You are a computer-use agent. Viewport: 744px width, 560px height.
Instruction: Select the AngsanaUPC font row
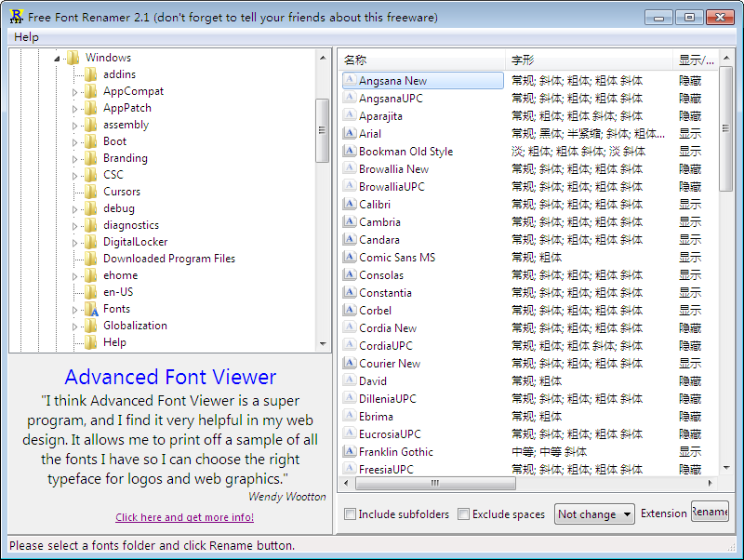pos(528,98)
